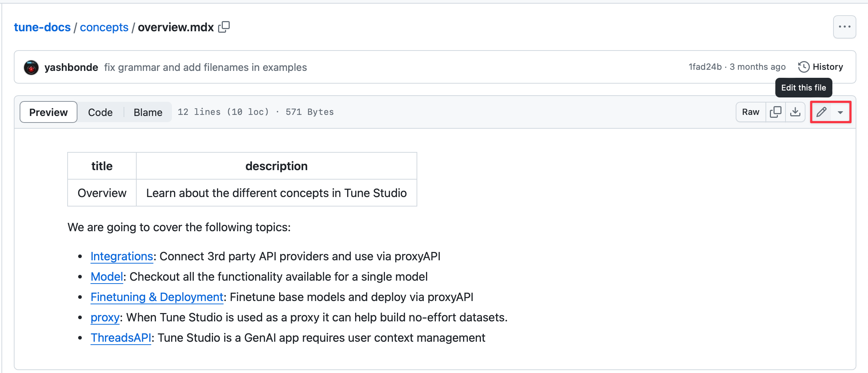Copy the overview.mdx file path

224,27
